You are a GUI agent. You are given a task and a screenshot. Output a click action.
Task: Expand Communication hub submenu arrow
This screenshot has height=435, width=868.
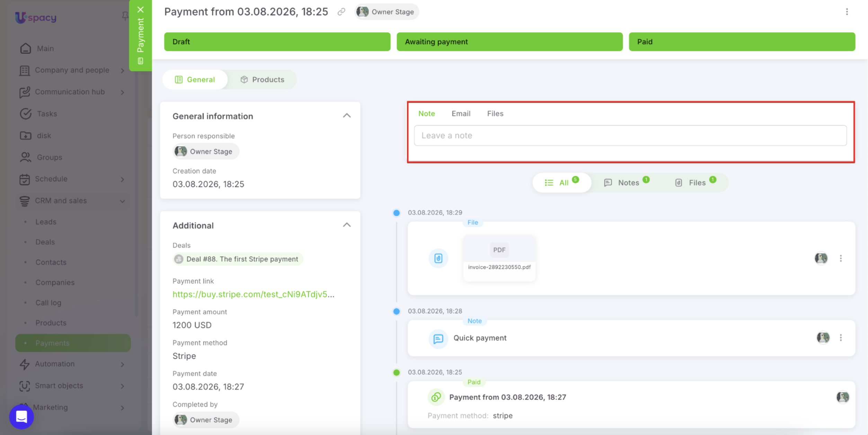122,92
